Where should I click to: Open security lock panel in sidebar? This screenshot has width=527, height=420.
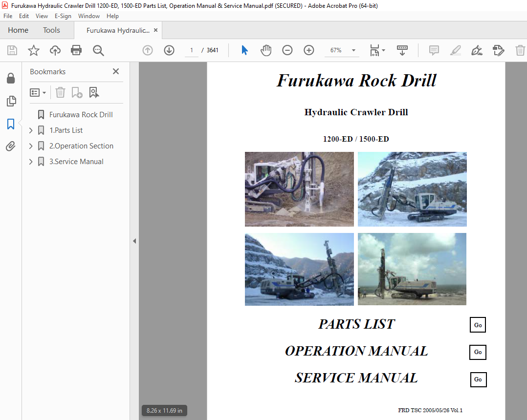tap(11, 78)
